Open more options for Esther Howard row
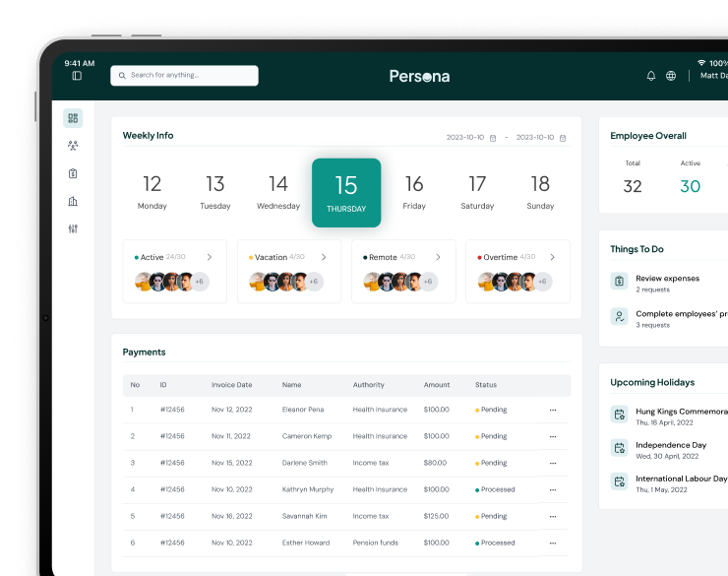 [x=553, y=544]
